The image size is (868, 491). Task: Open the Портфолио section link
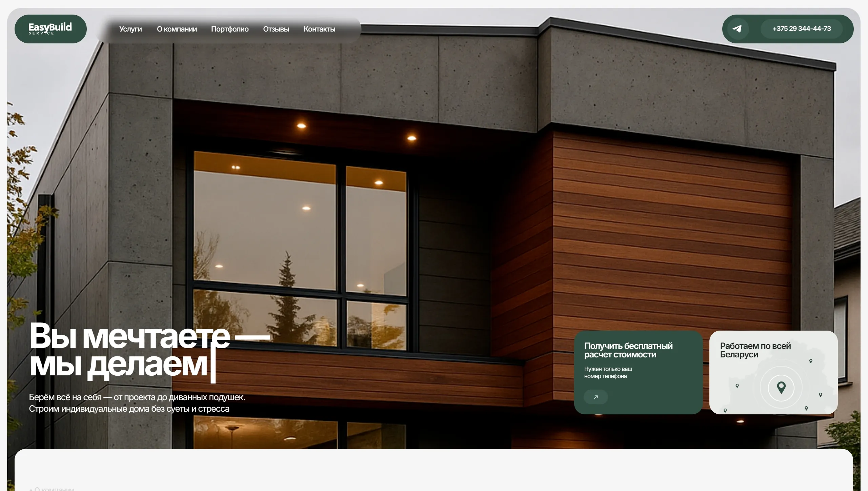(x=230, y=29)
